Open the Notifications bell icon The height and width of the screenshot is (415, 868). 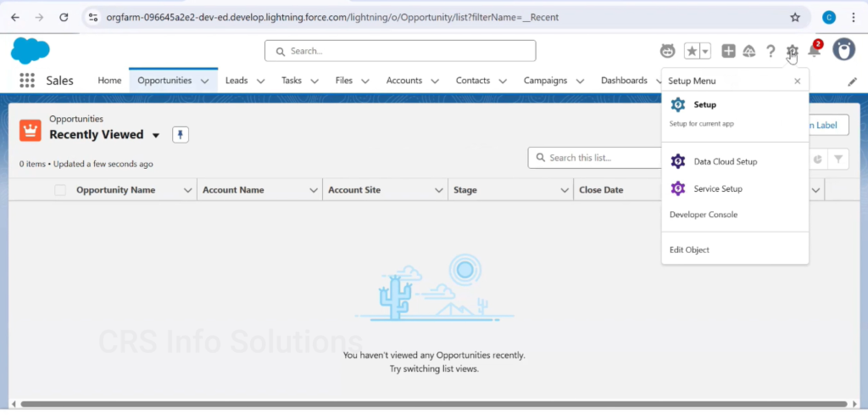coord(814,50)
